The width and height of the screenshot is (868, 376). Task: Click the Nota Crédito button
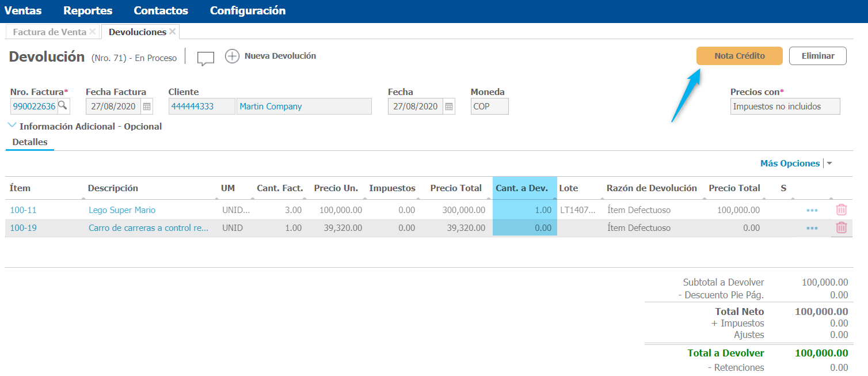coord(739,56)
